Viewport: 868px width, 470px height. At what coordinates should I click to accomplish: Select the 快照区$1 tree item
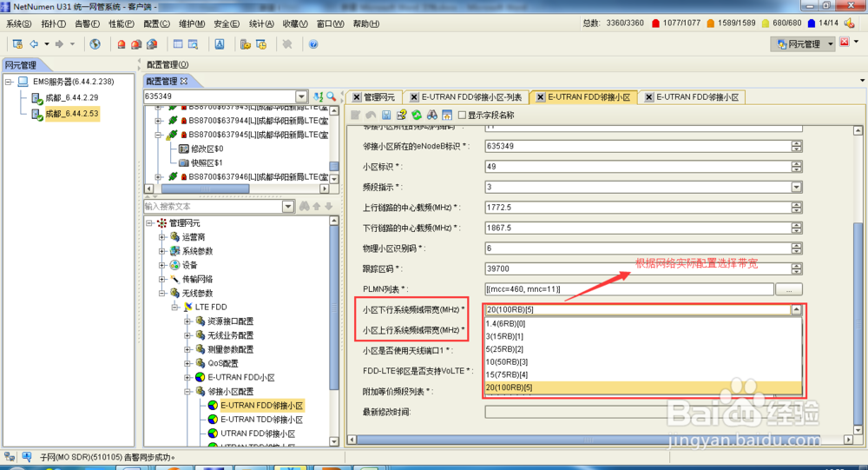(207, 163)
